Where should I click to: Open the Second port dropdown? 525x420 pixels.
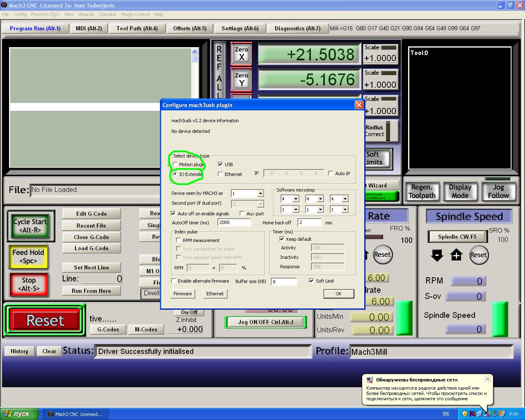tap(260, 204)
